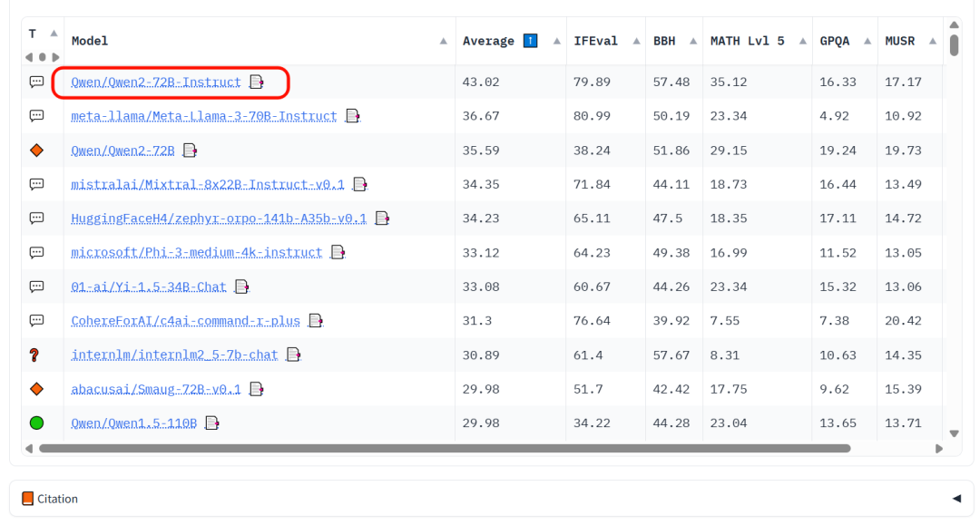Click chat type icon in Meta-Llama-3-70B-Instruct row
Image resolution: width=980 pixels, height=525 pixels.
[37, 116]
